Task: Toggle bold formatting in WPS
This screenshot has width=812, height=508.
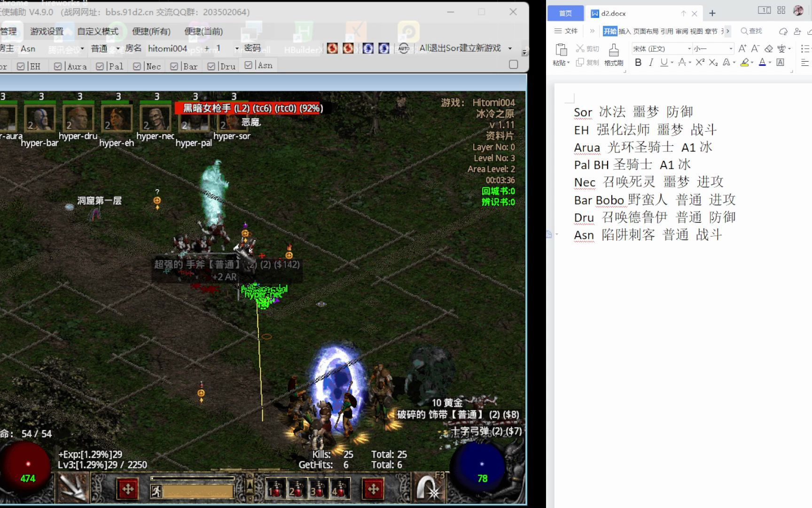Action: (638, 63)
